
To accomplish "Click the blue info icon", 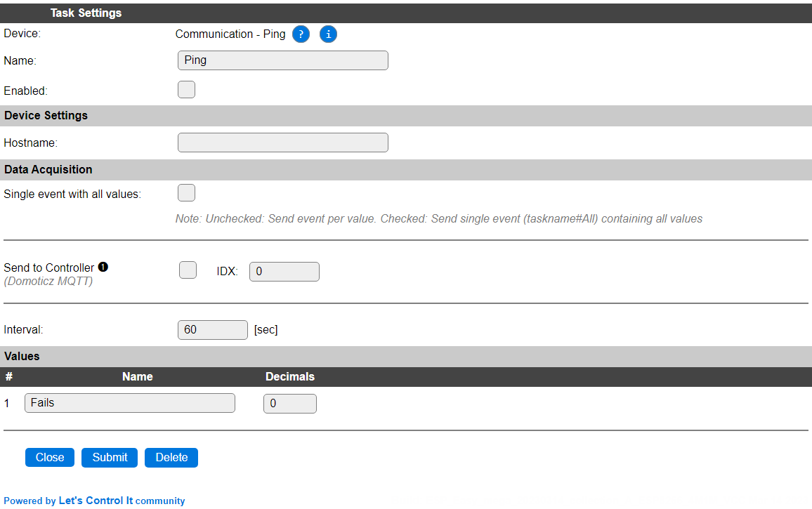I will pos(328,34).
